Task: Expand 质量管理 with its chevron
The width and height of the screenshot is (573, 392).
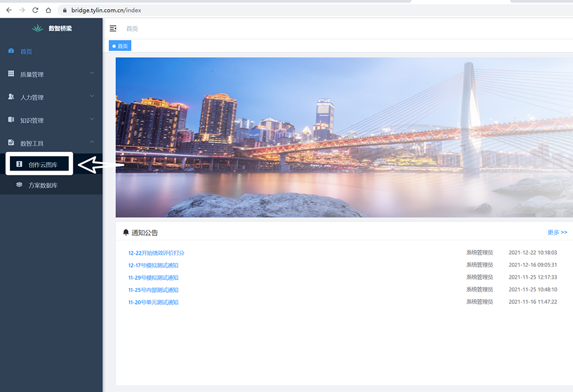Action: pos(92,73)
